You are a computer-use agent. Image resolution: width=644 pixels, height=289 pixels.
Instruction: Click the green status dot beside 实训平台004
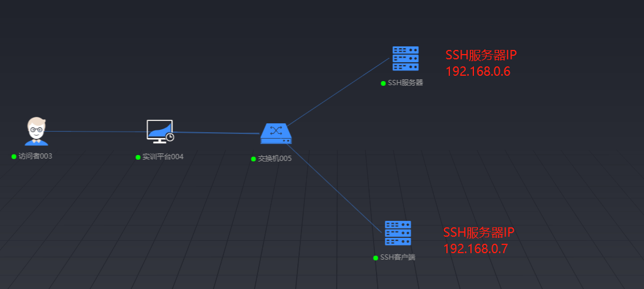point(138,157)
